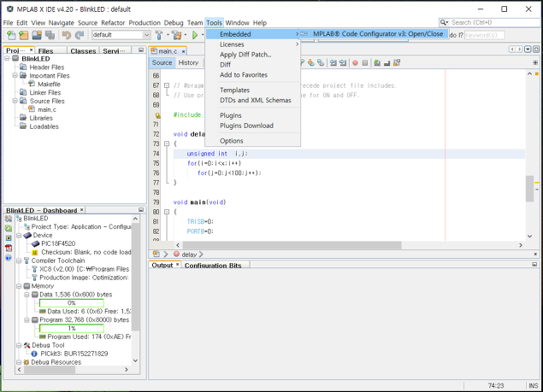The width and height of the screenshot is (543, 392).
Task: Switch to the History editor view
Action: (x=188, y=62)
